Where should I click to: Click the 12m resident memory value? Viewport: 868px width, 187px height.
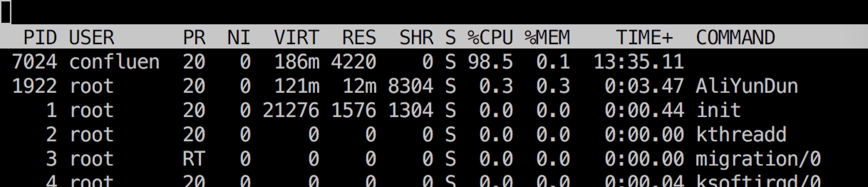click(360, 86)
